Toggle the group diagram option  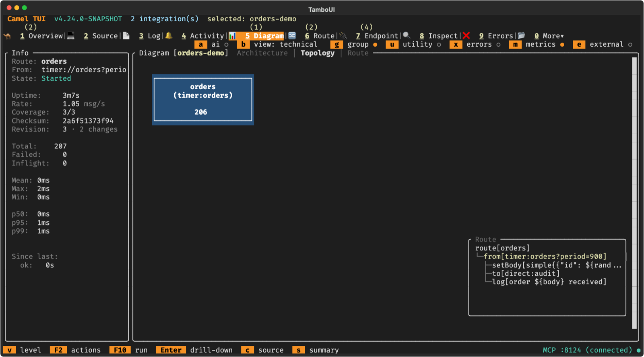tap(354, 45)
